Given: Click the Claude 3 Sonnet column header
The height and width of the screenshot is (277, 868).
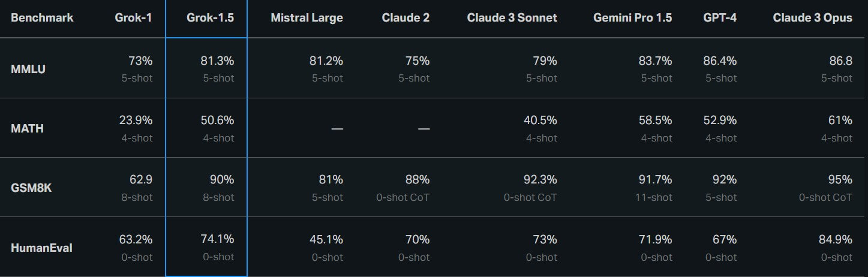Looking at the screenshot, I should [512, 18].
